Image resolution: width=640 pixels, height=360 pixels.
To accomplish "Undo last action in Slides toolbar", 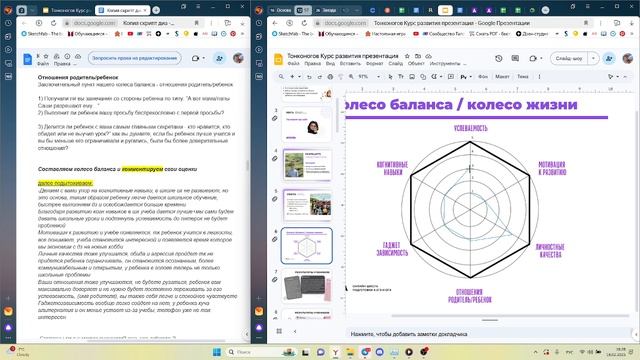I will (x=309, y=76).
